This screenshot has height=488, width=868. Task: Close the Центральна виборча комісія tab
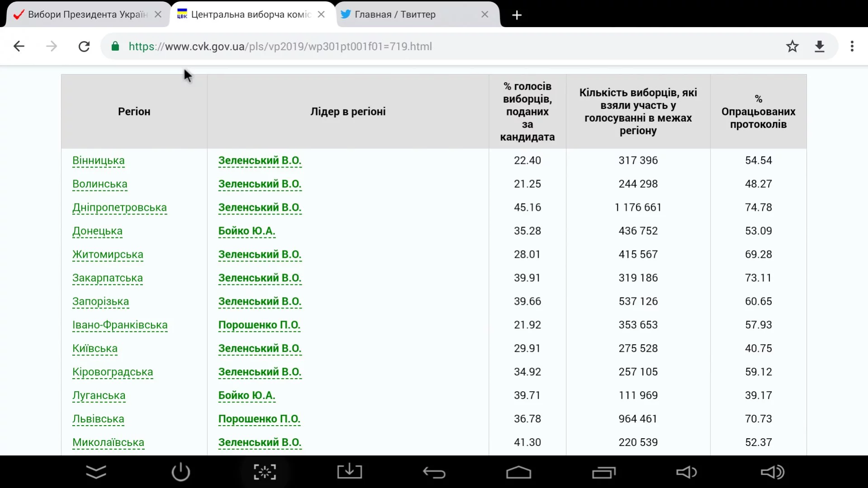pyautogui.click(x=321, y=14)
